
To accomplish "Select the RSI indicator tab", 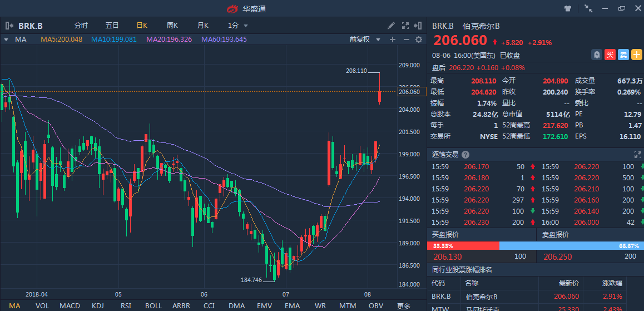I will click(x=125, y=305).
